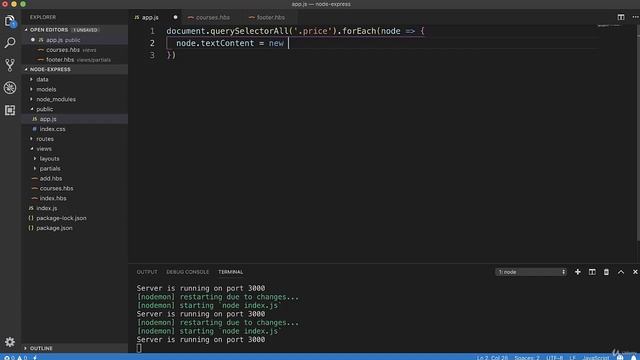Close the terminal panel
This screenshot has height=360, width=640.
point(635,272)
